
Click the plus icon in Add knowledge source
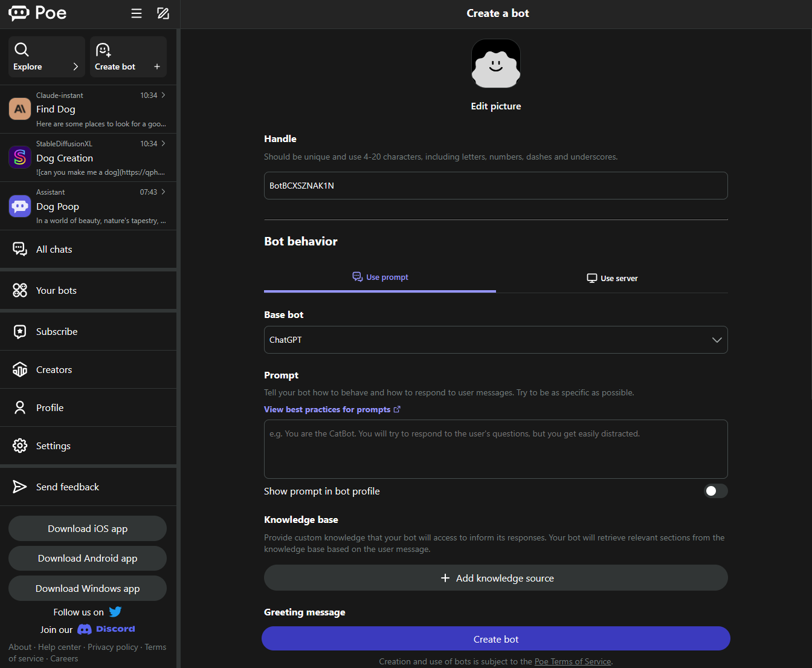tap(445, 578)
